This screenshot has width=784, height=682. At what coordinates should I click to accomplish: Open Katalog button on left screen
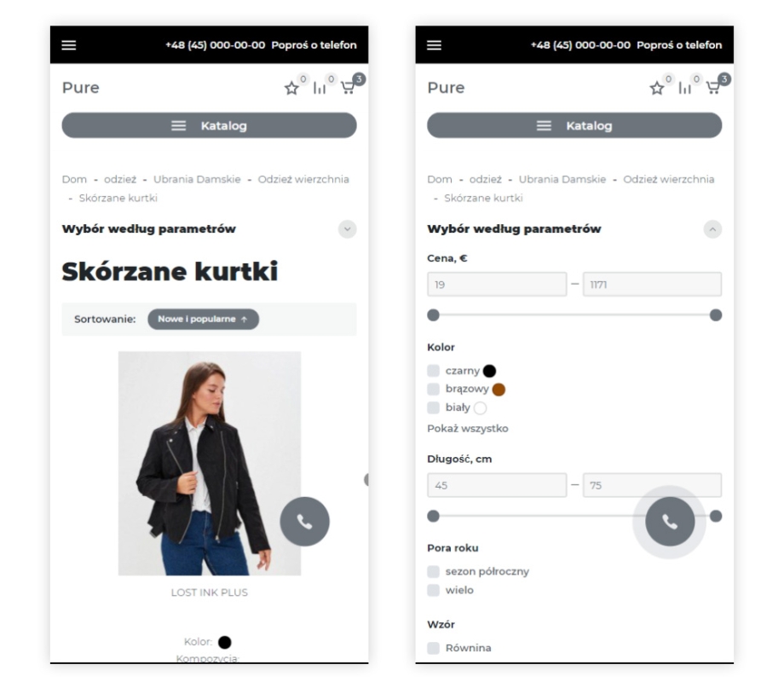pos(209,125)
